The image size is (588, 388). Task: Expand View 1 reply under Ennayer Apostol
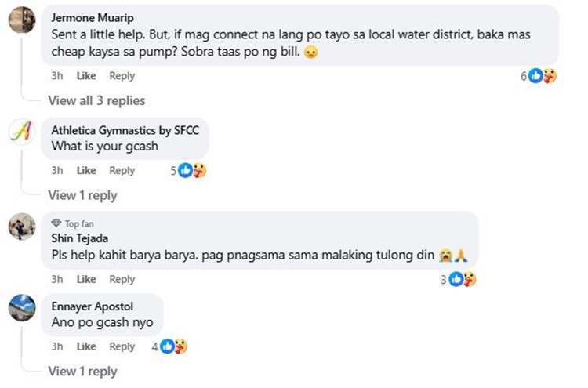tap(82, 371)
